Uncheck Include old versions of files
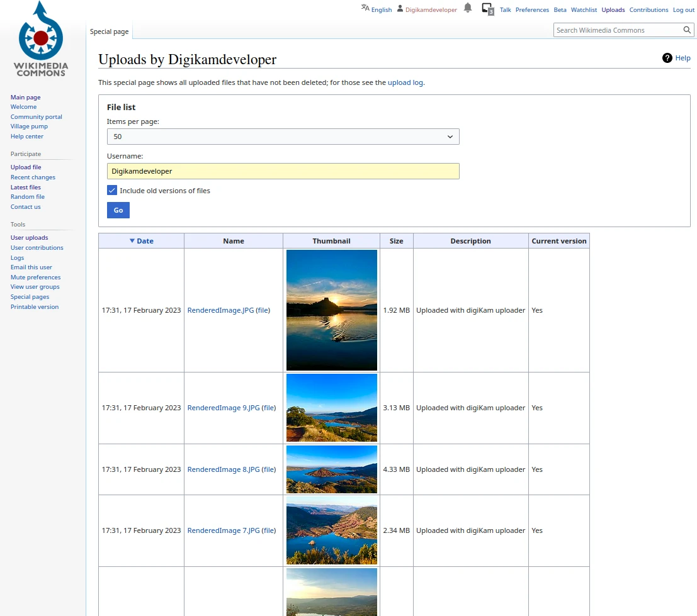The height and width of the screenshot is (616, 697). [x=112, y=191]
